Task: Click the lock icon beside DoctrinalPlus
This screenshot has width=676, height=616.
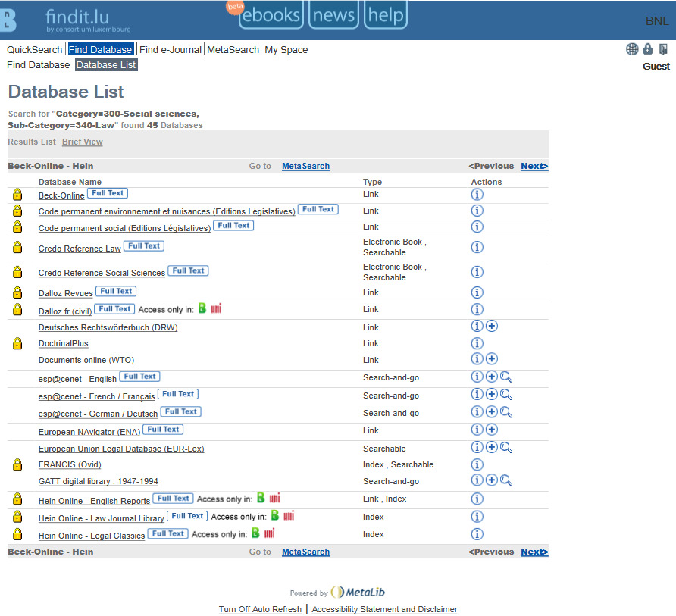Action: pyautogui.click(x=17, y=343)
